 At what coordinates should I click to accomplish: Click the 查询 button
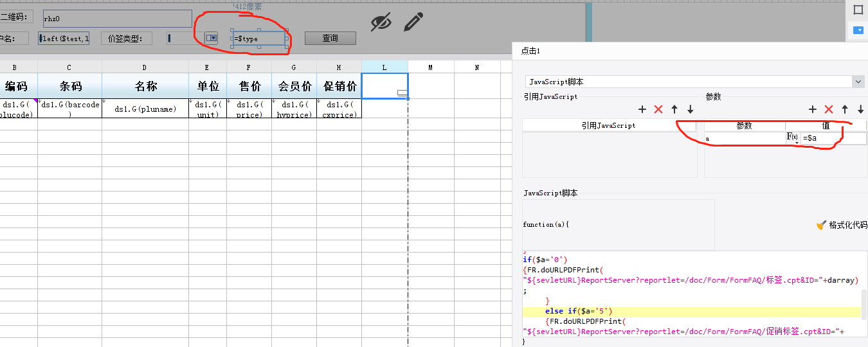(330, 39)
